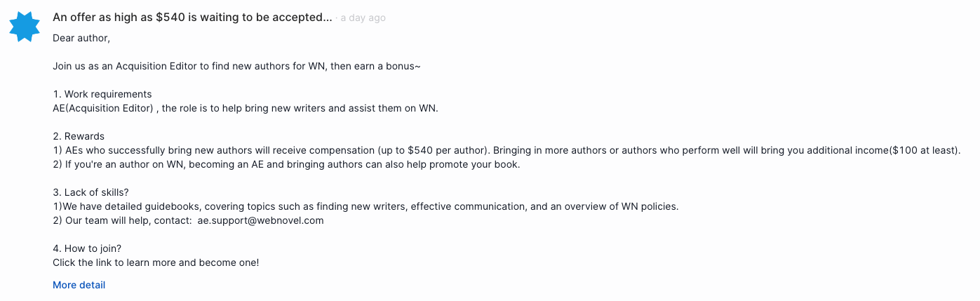Screen dimensions: 980x301
Task: Click the "Click the link to learn more" sentence
Action: [156, 262]
